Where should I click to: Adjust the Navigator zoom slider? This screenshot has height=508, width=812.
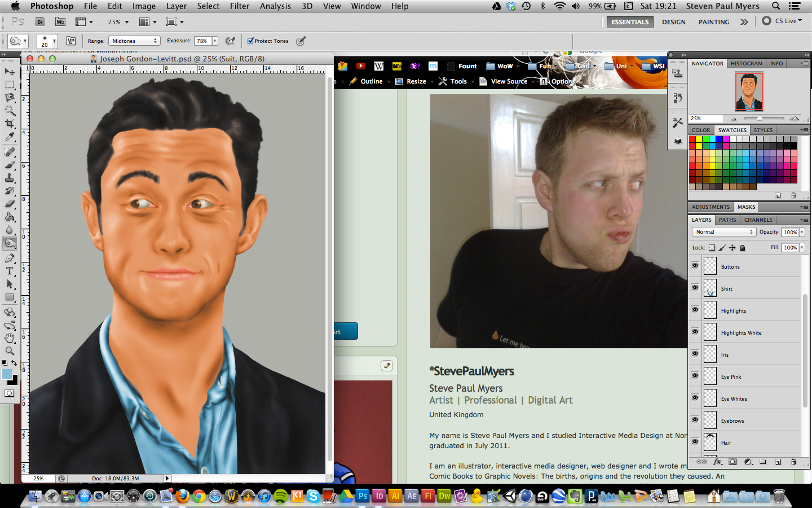[x=760, y=119]
